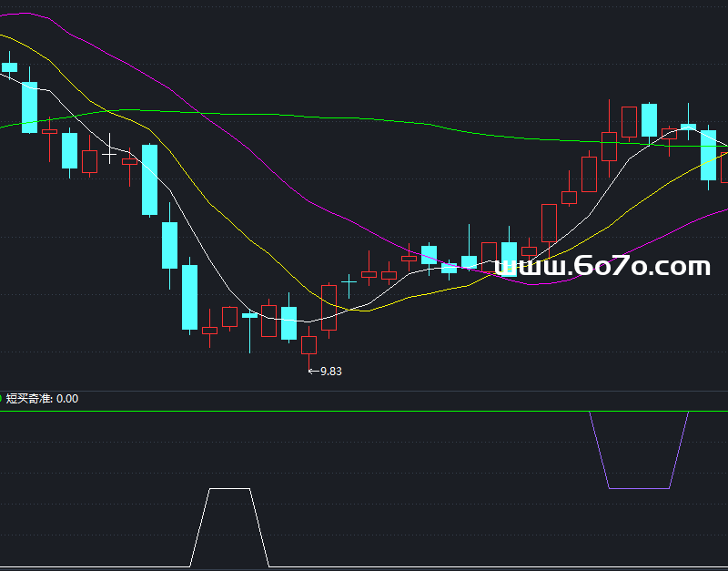
Task: Click the cyan candle directly left of the 9.83 candle
Action: pyautogui.click(x=288, y=322)
